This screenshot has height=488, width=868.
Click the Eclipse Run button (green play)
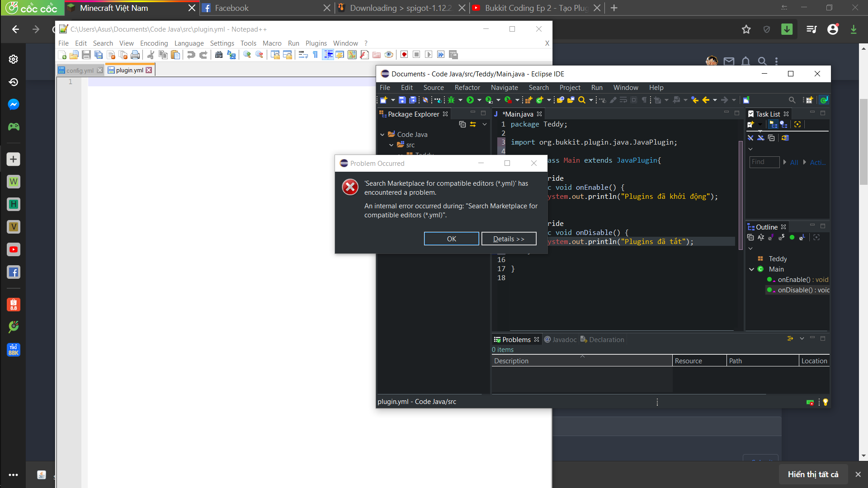[x=470, y=100]
